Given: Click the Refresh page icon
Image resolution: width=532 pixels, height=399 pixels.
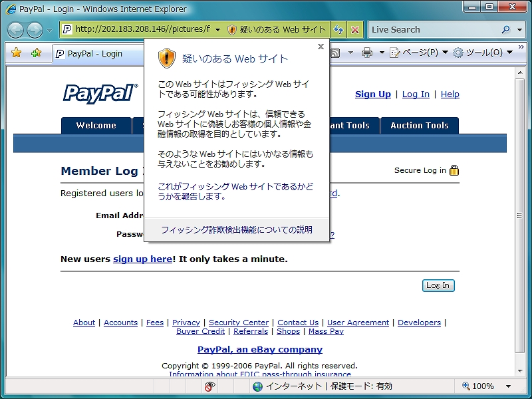Looking at the screenshot, I should point(338,30).
